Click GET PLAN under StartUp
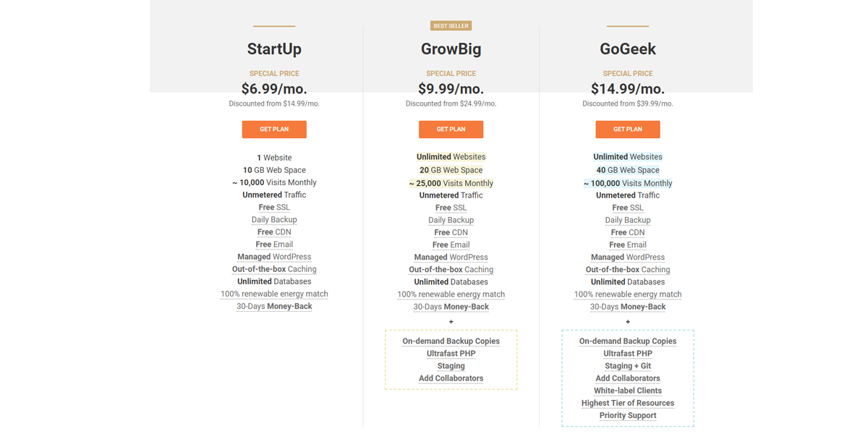 tap(274, 129)
